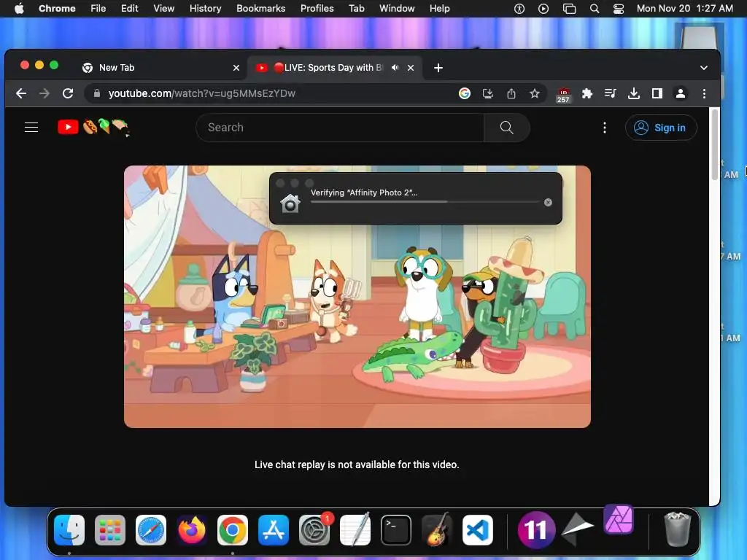Open the Edit menu
The width and height of the screenshot is (747, 560).
(130, 8)
